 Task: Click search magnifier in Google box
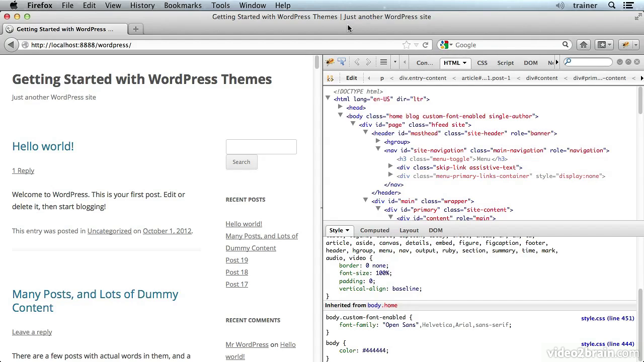click(x=565, y=45)
